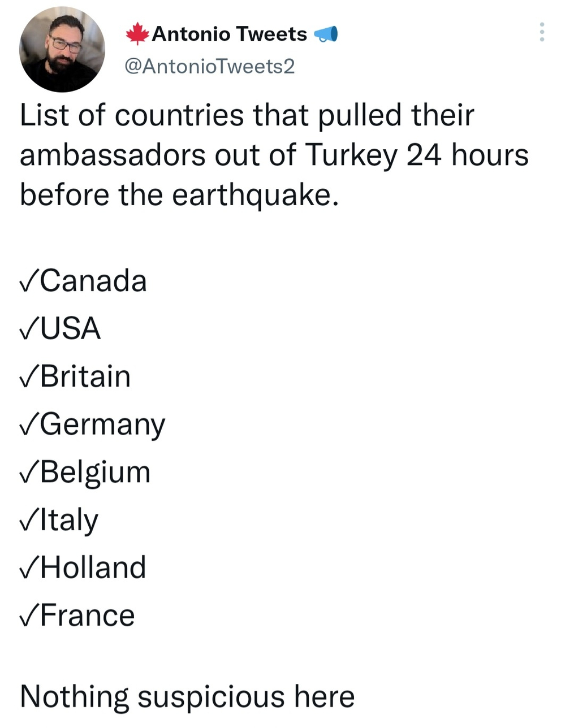574x728 pixels.
Task: Click the checkmark beside Britain
Action: click(29, 376)
